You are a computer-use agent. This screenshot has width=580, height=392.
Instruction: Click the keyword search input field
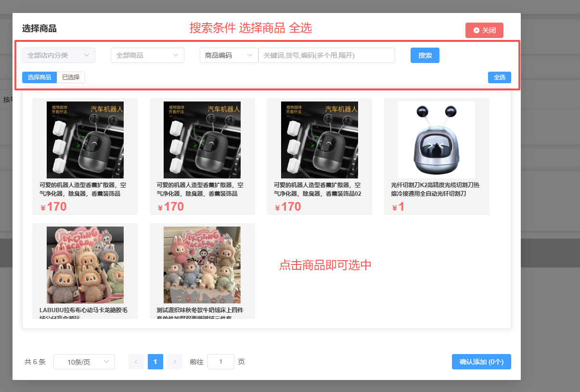coord(326,55)
